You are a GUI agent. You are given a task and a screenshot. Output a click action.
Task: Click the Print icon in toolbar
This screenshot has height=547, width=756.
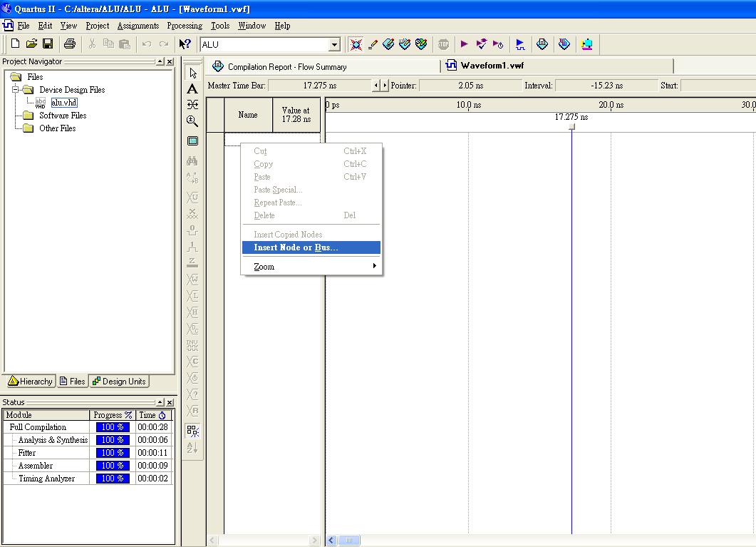70,44
